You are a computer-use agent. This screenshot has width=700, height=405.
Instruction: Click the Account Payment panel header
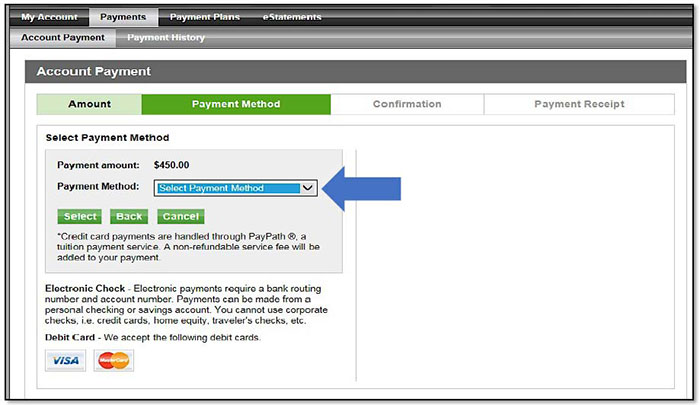355,71
